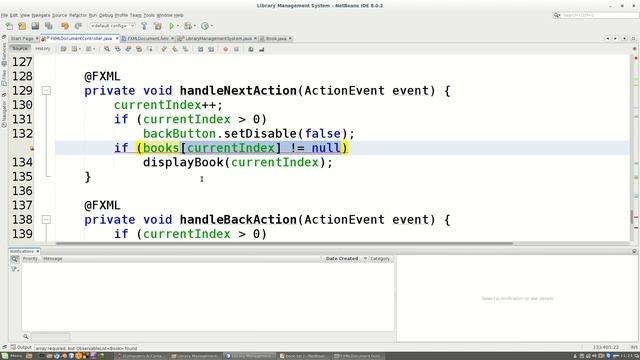Switch to the LibraryManagementSystem.java tab
The height and width of the screenshot is (360, 640).
(x=218, y=38)
